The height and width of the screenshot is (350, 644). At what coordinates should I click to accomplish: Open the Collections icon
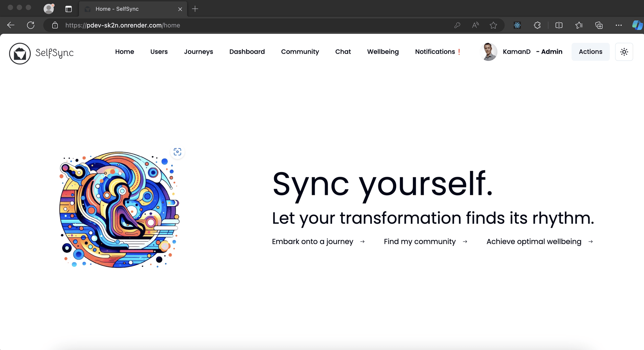(599, 25)
